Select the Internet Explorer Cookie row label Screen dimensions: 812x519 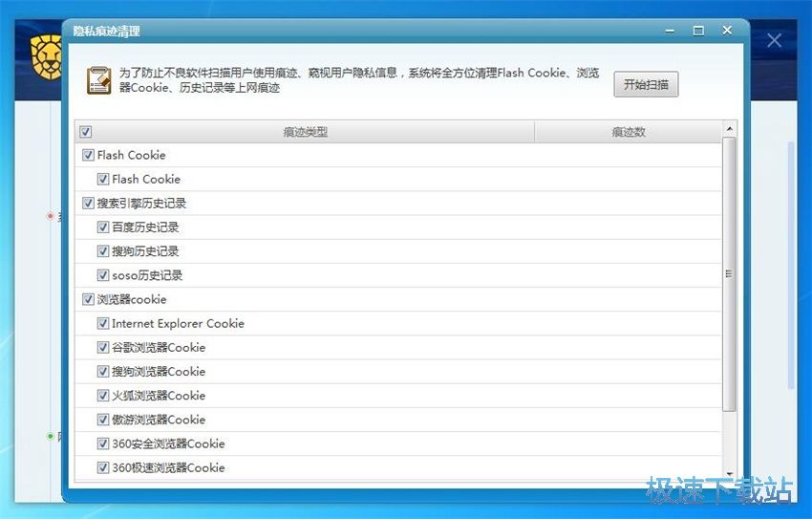pos(178,323)
